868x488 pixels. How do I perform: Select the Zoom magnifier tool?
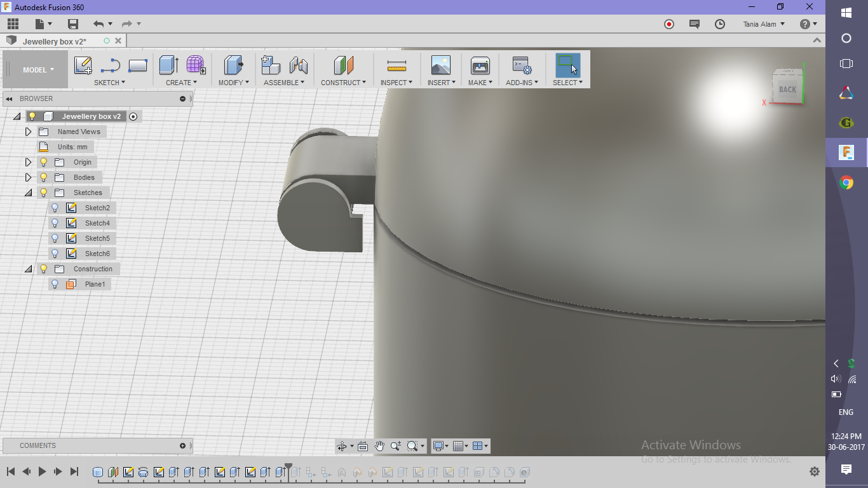click(x=396, y=446)
